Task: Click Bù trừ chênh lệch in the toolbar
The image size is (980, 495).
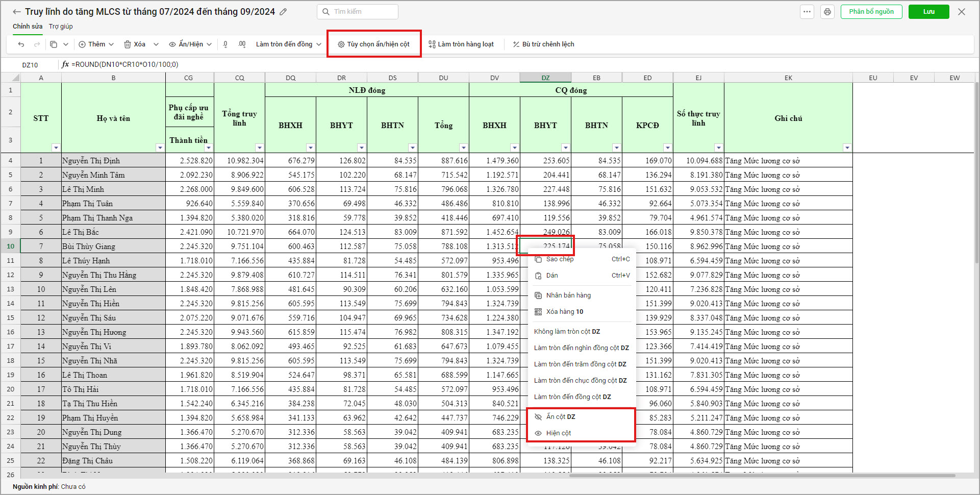Action: pos(544,44)
